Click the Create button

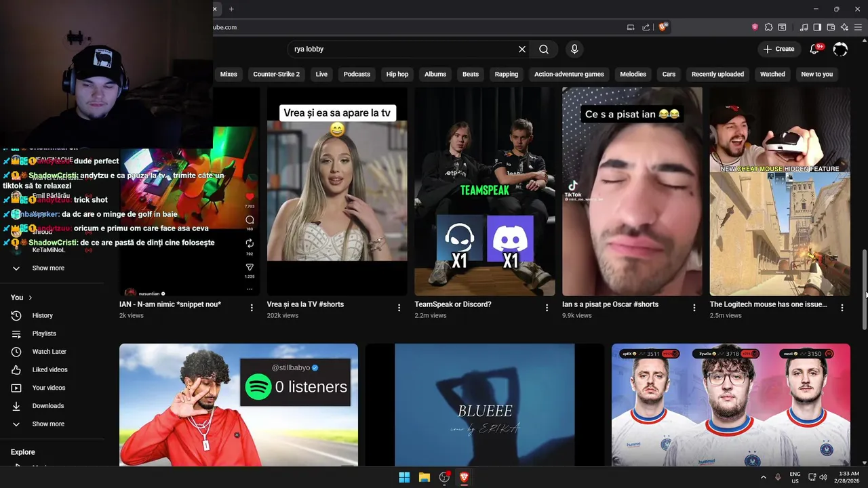(778, 49)
